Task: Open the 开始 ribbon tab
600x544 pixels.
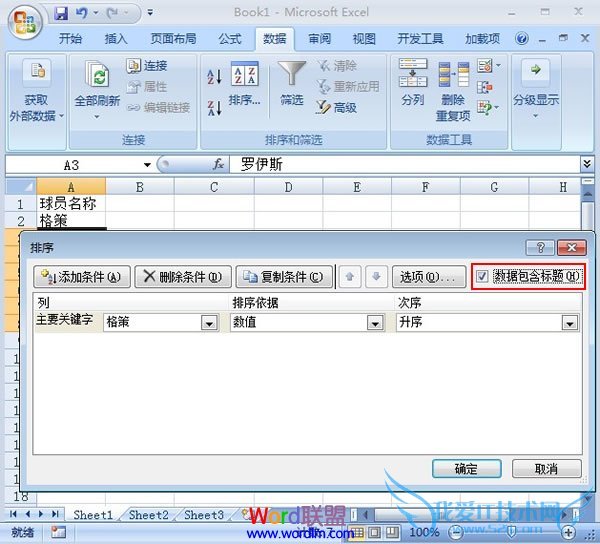Action: (x=70, y=39)
